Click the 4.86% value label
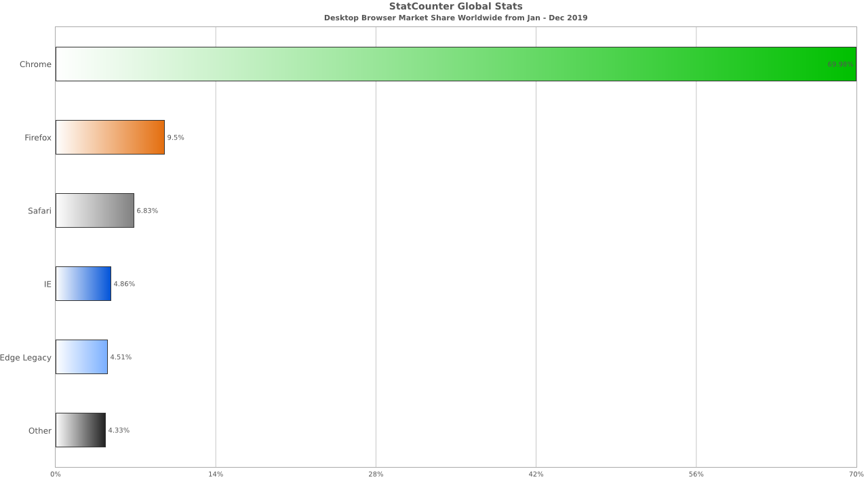 [124, 284]
